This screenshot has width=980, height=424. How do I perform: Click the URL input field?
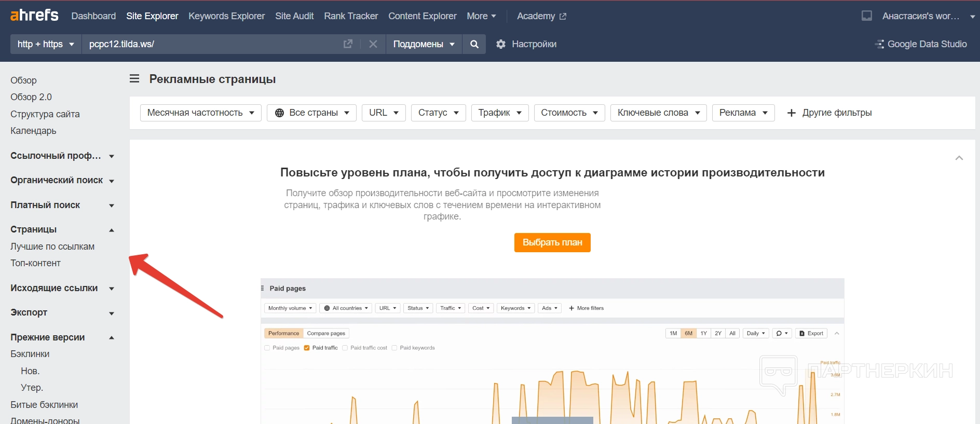coord(208,44)
